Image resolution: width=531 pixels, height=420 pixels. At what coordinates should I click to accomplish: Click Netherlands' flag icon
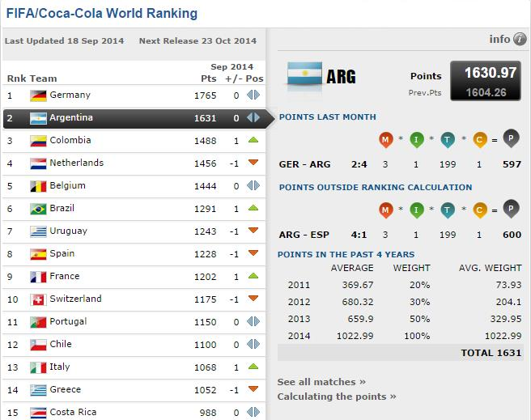pyautogui.click(x=38, y=163)
